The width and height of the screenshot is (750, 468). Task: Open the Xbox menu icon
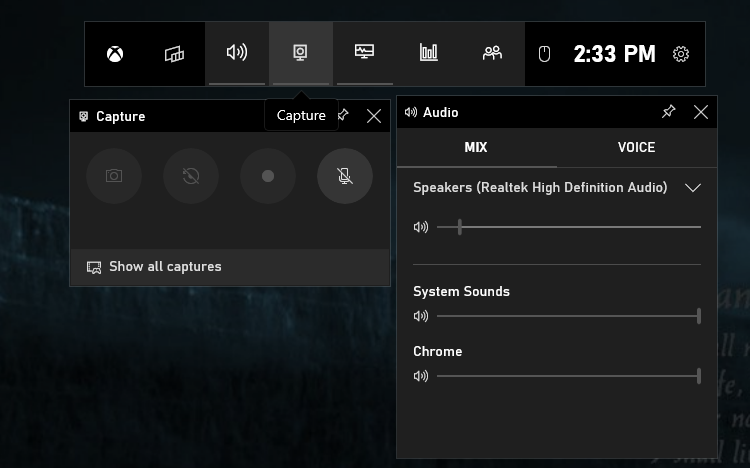coord(115,54)
